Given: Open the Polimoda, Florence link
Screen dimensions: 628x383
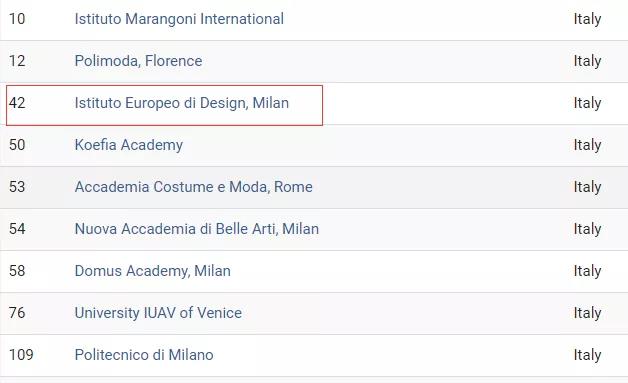Looking at the screenshot, I should coord(138,61).
